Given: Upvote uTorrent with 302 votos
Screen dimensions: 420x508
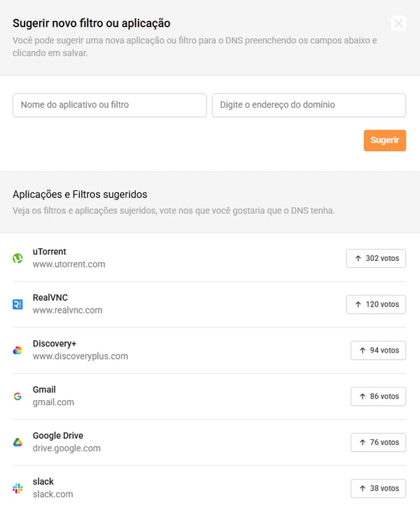Looking at the screenshot, I should pyautogui.click(x=376, y=258).
